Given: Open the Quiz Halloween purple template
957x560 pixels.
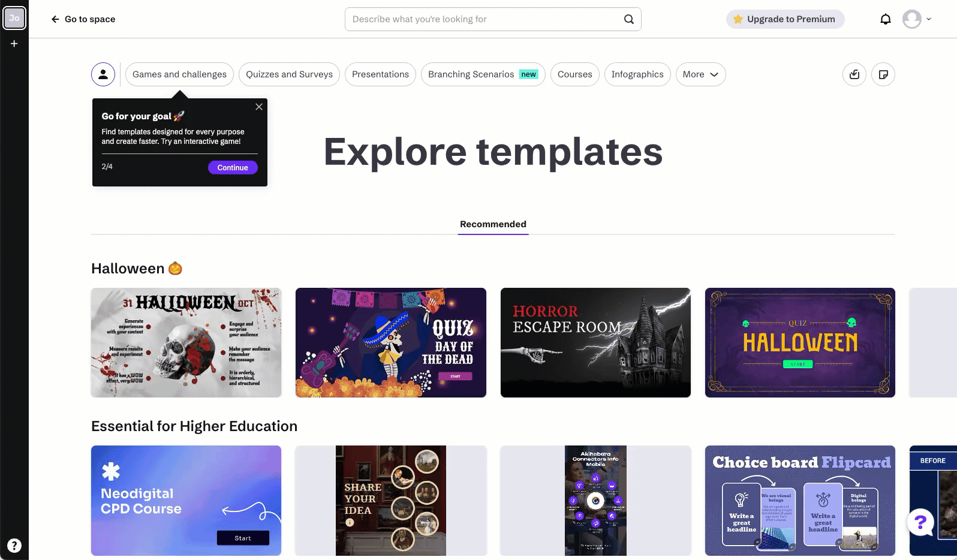Looking at the screenshot, I should pos(800,342).
